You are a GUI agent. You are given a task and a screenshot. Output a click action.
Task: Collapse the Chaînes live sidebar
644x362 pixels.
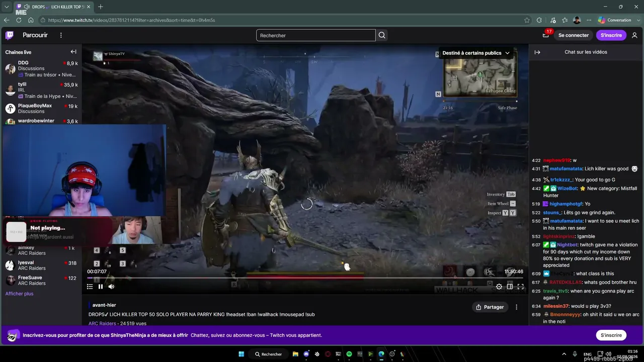pos(73,52)
